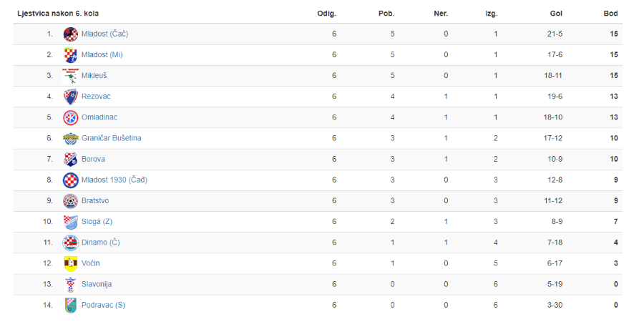Click the Pob. column header
The image size is (644, 322).
pyautogui.click(x=386, y=14)
